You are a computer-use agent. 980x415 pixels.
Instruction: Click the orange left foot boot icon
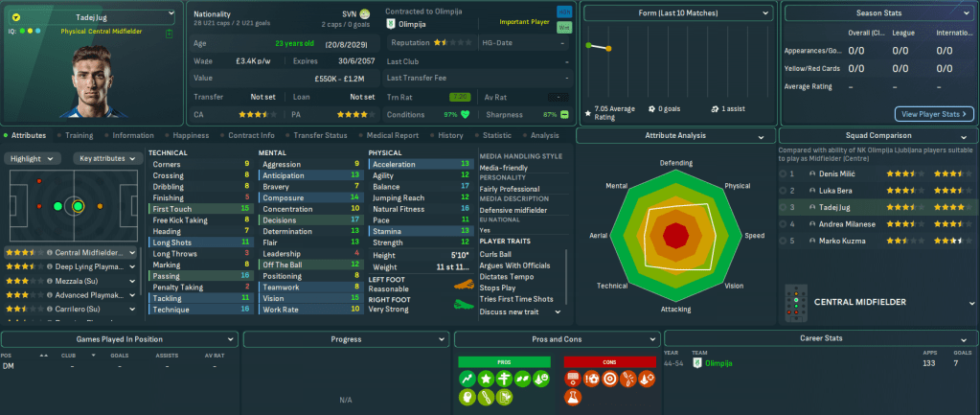(466, 288)
